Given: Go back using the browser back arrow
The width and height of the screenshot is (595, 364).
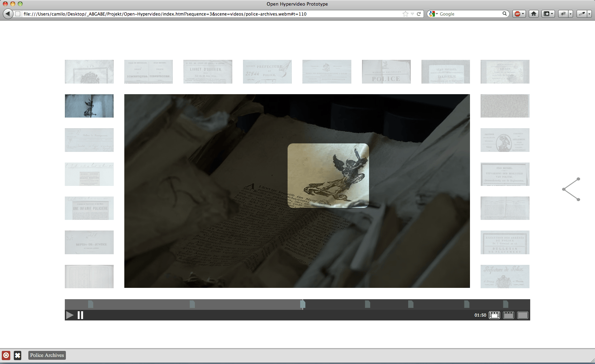Looking at the screenshot, I should click(x=8, y=14).
